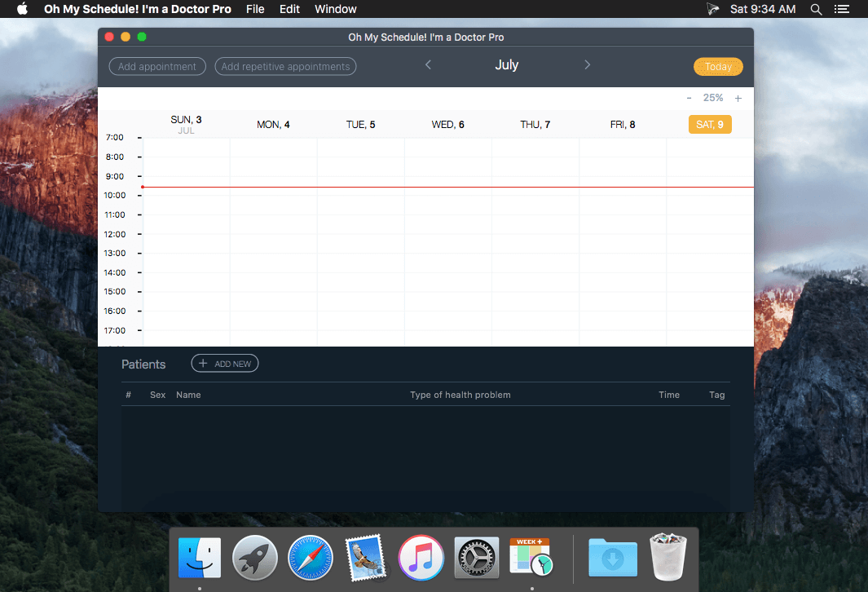Jump to Today in the calendar

[x=718, y=66]
